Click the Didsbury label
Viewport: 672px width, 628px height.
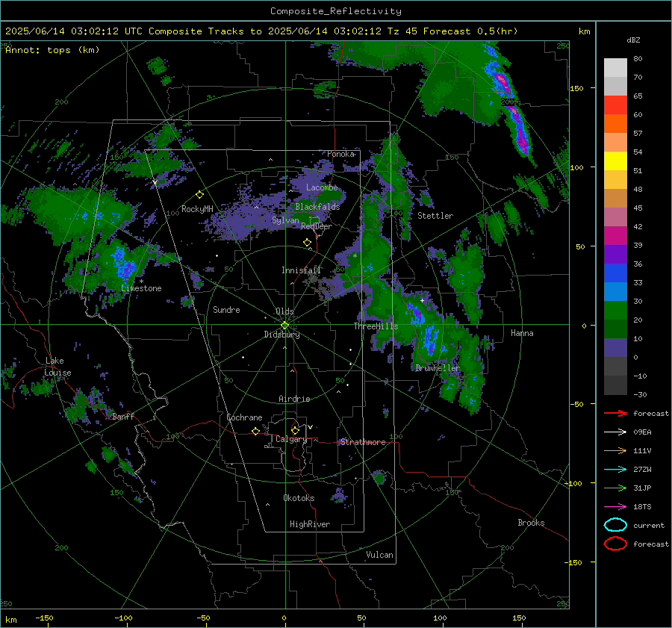point(282,335)
